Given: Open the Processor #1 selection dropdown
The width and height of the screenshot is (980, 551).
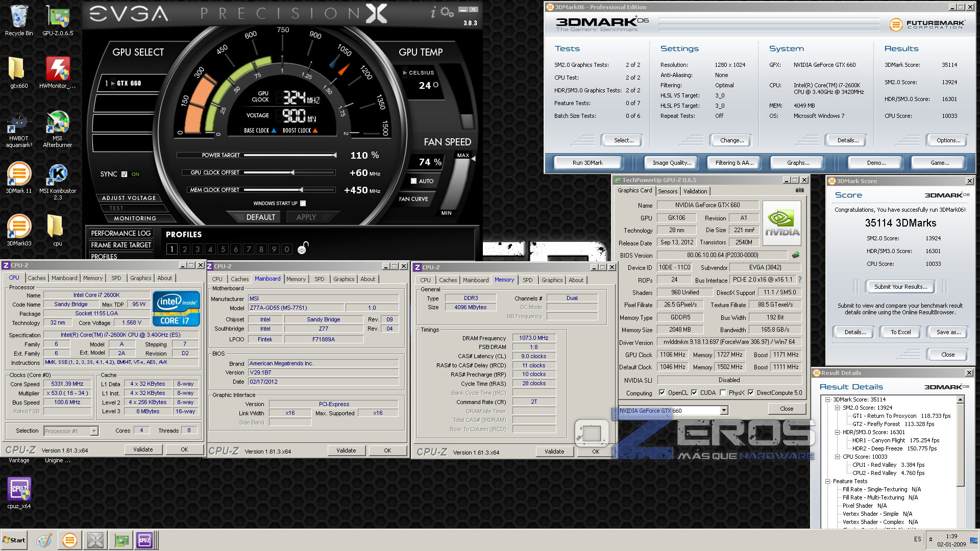Looking at the screenshot, I should 94,431.
